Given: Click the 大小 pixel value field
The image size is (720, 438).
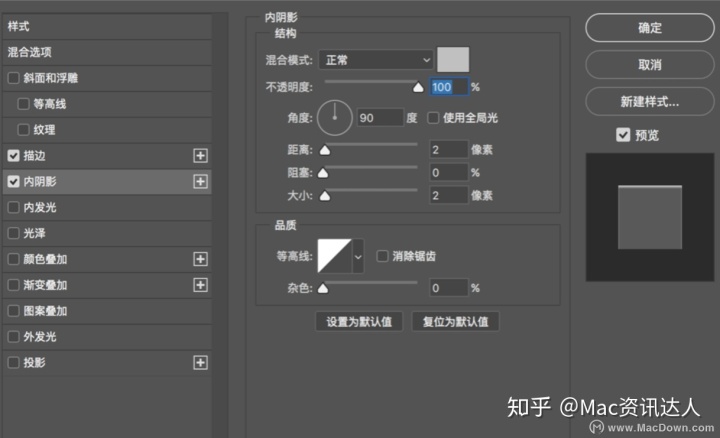Looking at the screenshot, I should 449,195.
